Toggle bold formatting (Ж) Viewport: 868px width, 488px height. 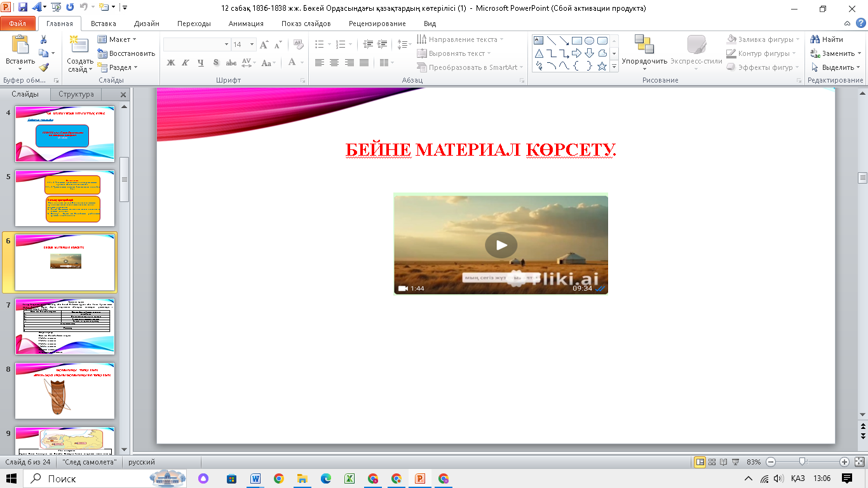(170, 62)
